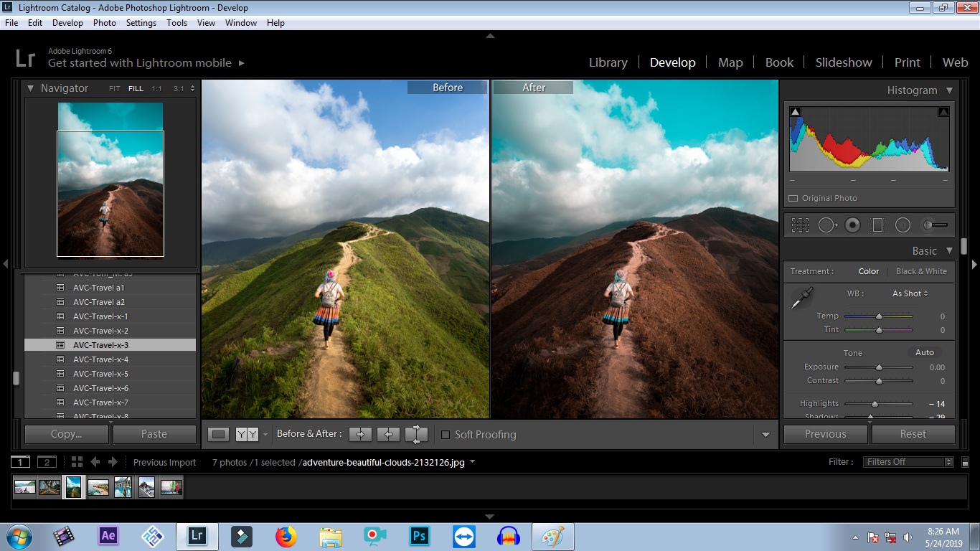Open second window display button 2
This screenshot has width=980, height=551.
click(x=47, y=462)
